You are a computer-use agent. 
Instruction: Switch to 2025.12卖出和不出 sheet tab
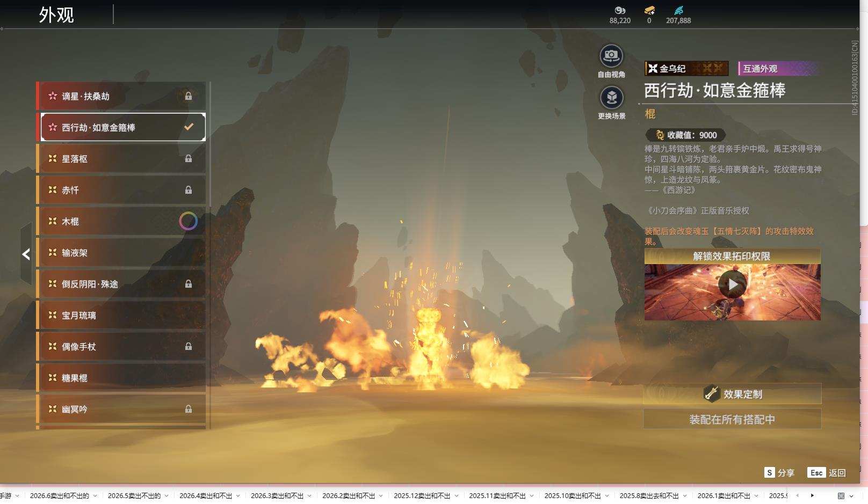[x=422, y=495]
